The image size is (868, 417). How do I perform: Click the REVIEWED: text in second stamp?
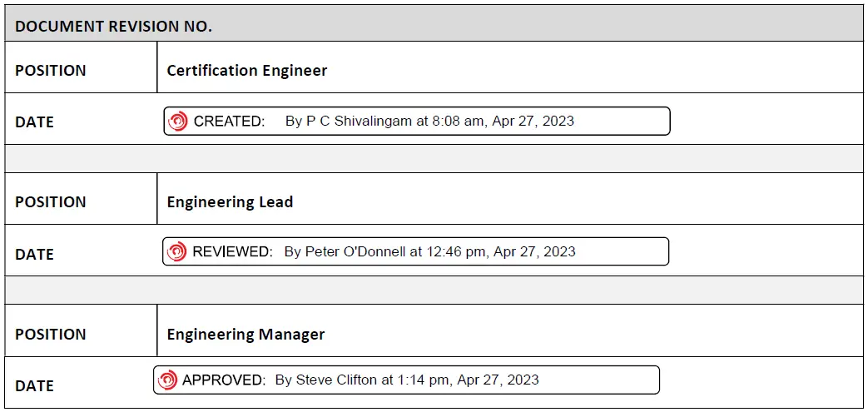click(232, 251)
